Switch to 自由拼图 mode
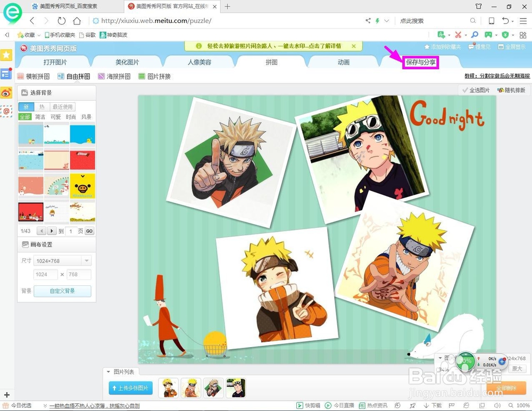This screenshot has height=411, width=532. point(74,77)
